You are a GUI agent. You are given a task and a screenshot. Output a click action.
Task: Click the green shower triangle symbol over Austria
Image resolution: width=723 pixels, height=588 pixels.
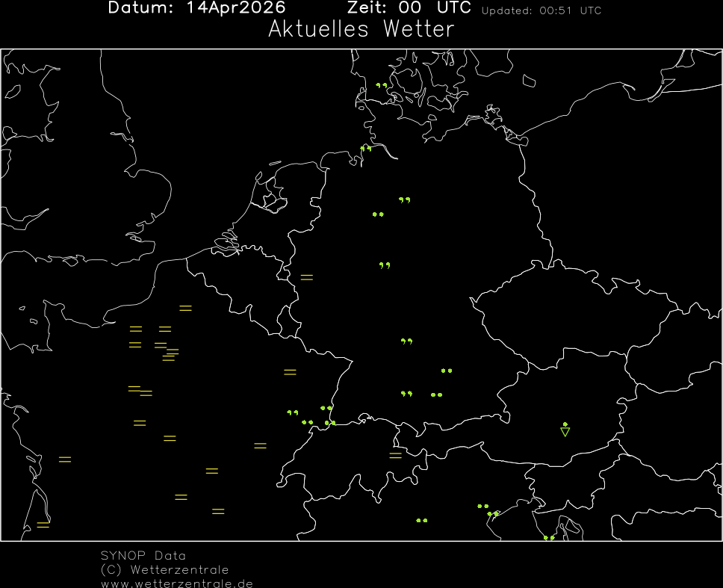point(565,431)
